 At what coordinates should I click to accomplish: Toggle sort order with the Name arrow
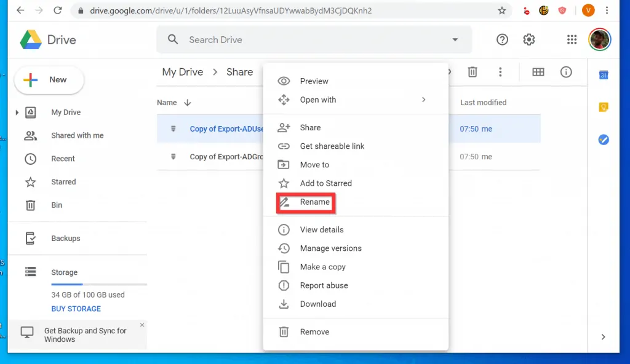[188, 102]
